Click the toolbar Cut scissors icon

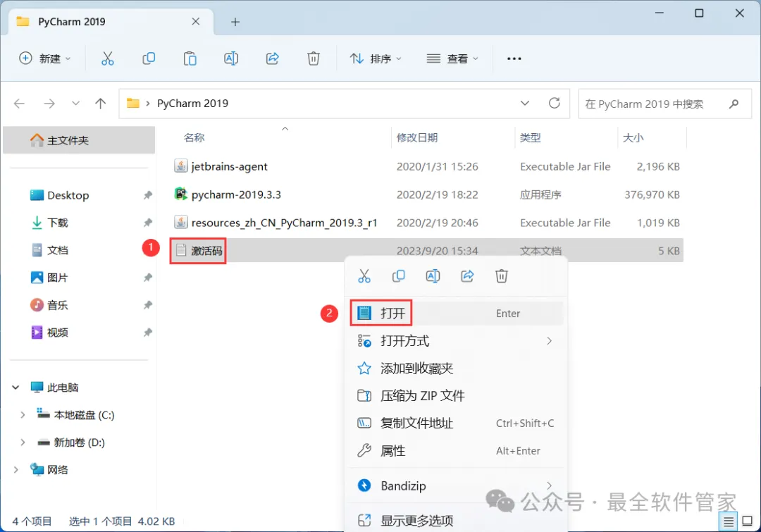pos(107,58)
